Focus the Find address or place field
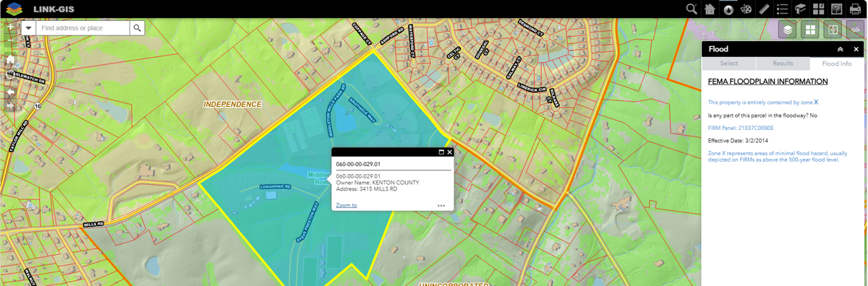Screen dimensions: 868x286 (83, 27)
